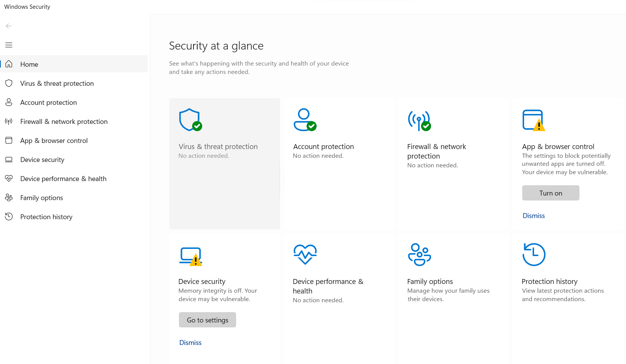Click the large Account protection person icon
626x364 pixels.
coord(305,120)
